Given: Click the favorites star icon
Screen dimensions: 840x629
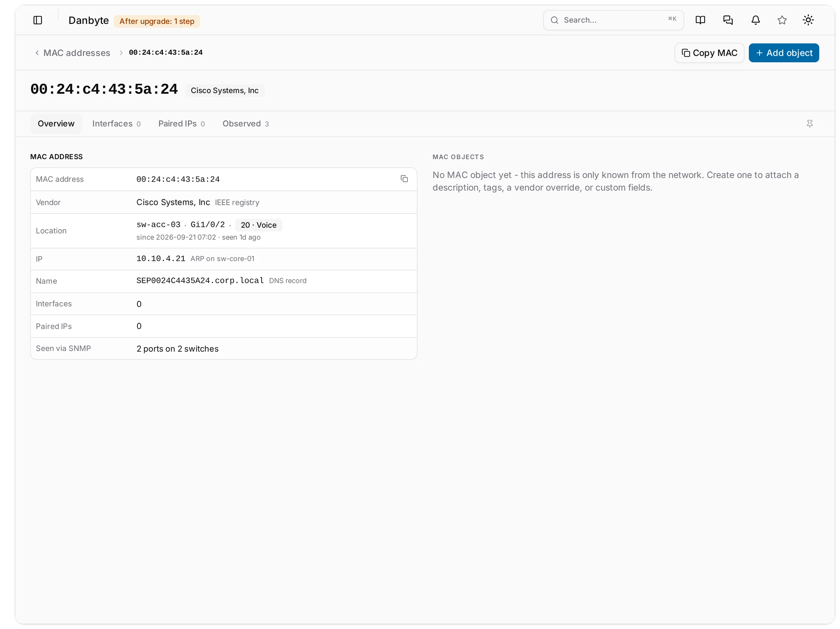Looking at the screenshot, I should 782,20.
